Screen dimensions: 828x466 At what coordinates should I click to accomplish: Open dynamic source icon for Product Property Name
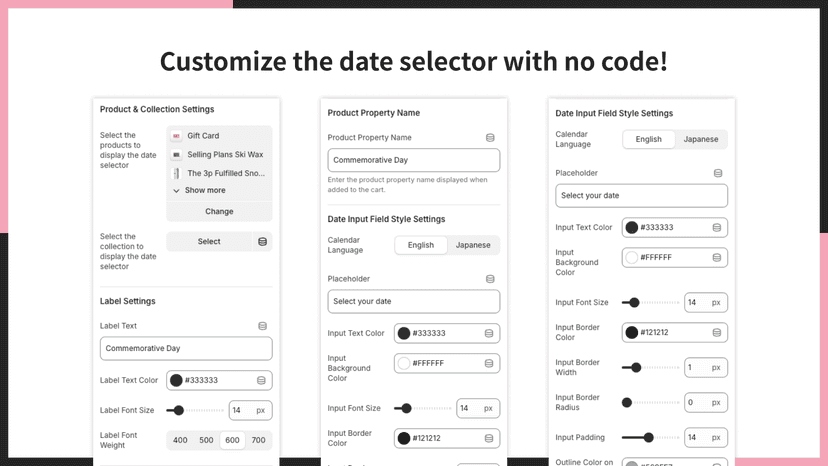(490, 138)
